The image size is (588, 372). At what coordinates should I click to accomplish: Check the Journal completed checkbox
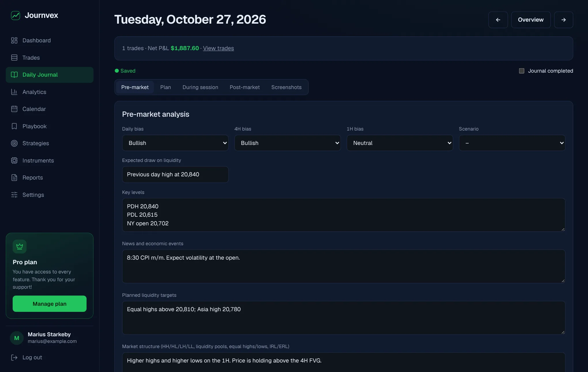521,71
